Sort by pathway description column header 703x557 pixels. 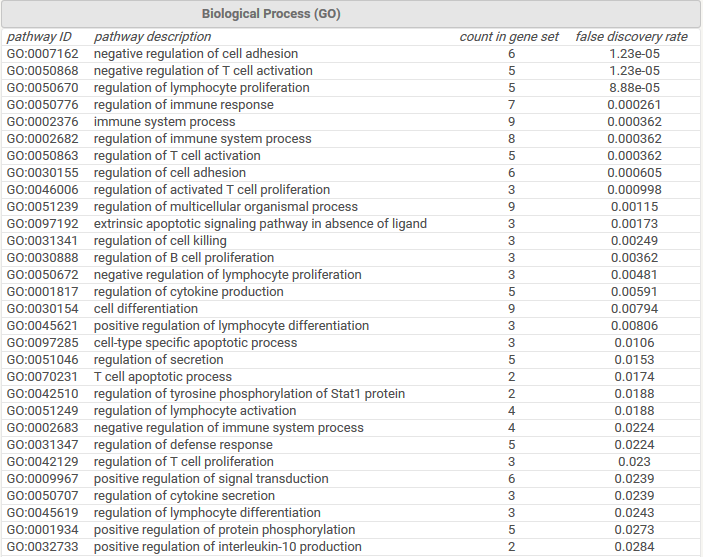[152, 37]
